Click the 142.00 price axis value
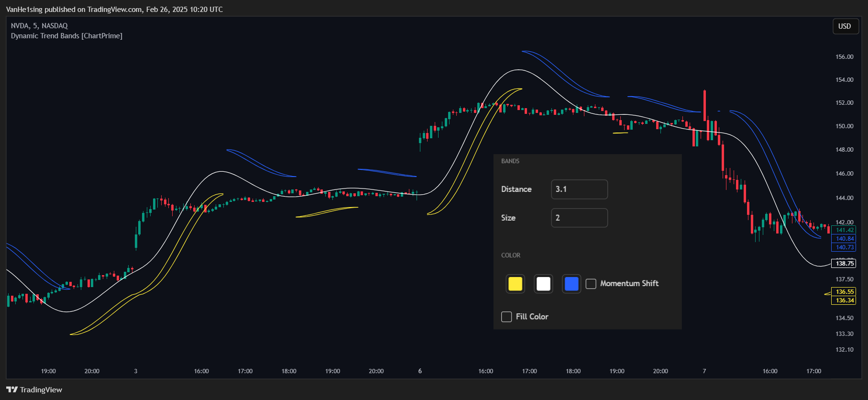Image resolution: width=868 pixels, height=400 pixels. click(x=844, y=222)
